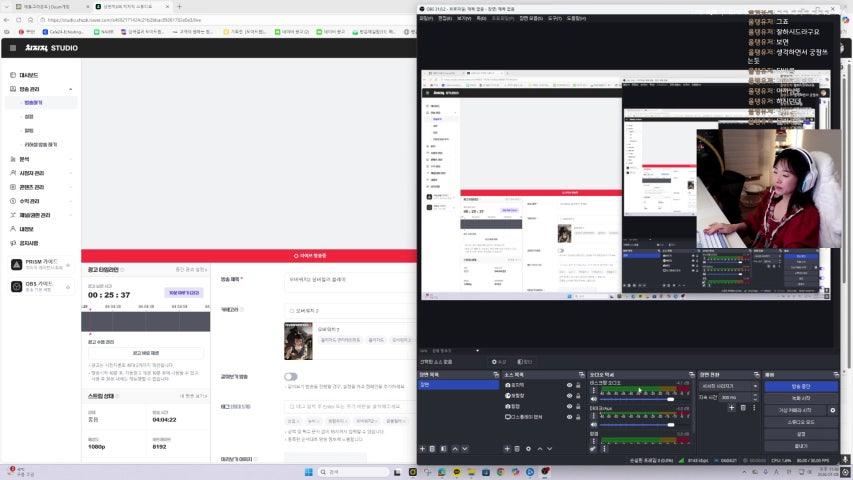Remove selected source with Sources trash icon
The height and width of the screenshot is (480, 853).
click(x=517, y=449)
